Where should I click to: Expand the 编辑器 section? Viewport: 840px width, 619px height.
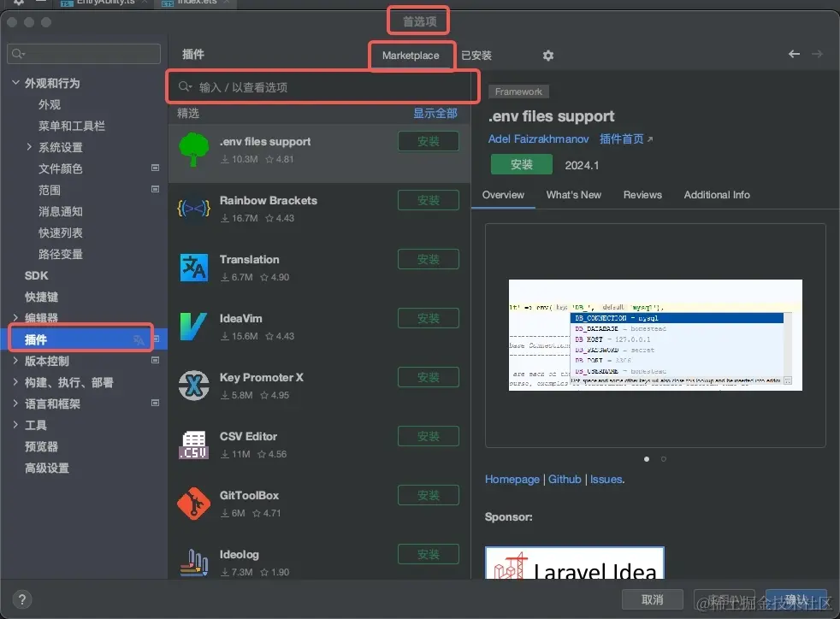pyautogui.click(x=15, y=317)
